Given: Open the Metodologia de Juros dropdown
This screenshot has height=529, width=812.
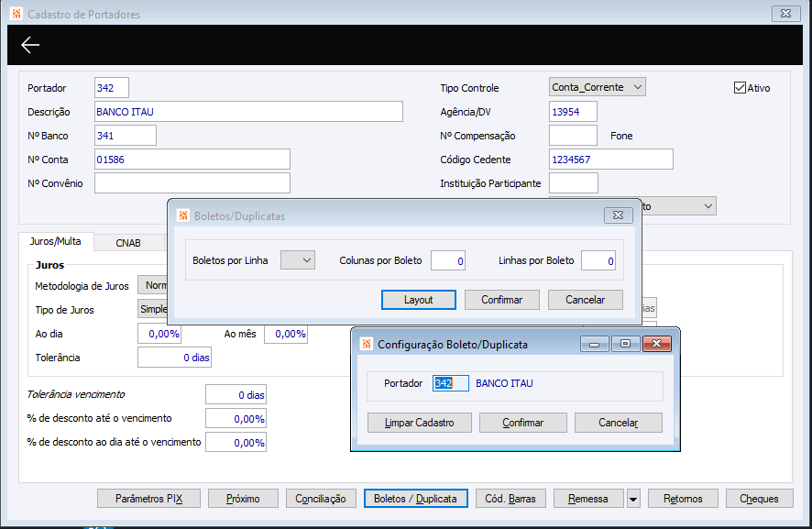Looking at the screenshot, I should [x=152, y=285].
